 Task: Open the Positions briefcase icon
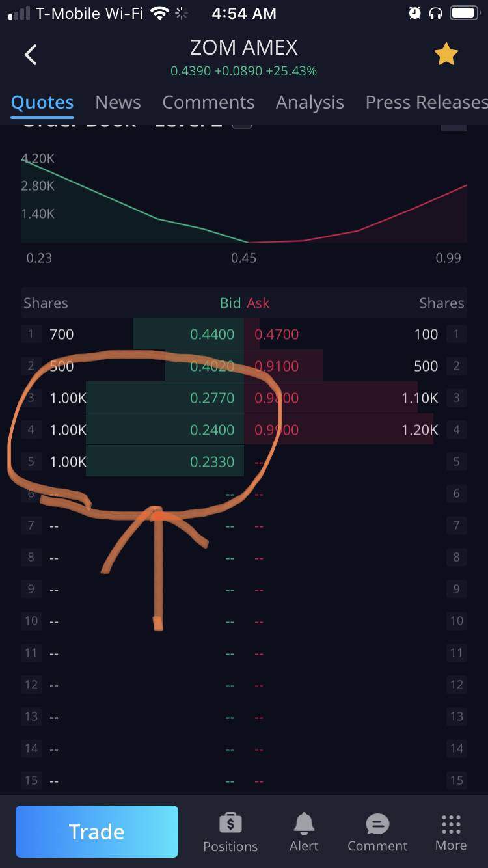click(230, 824)
